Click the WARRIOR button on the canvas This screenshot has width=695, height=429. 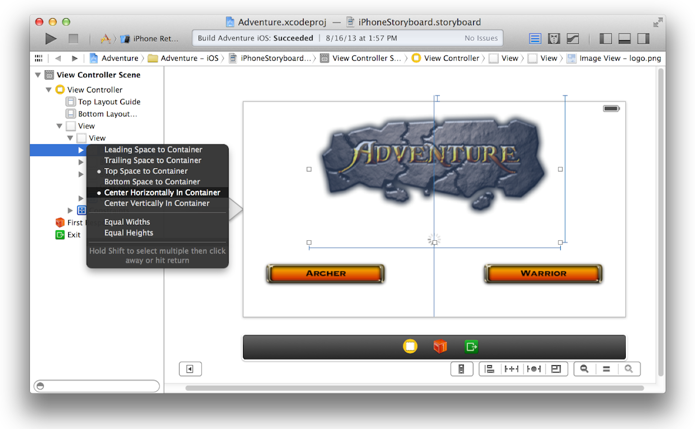click(x=543, y=273)
